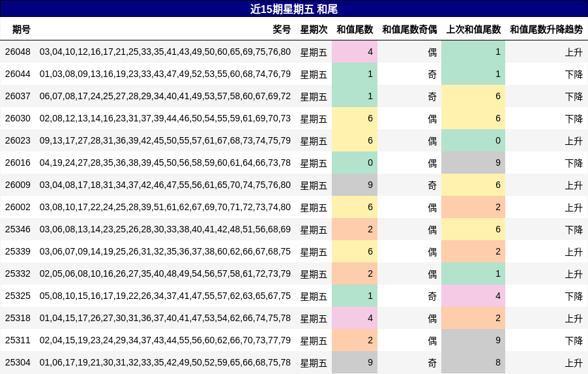This screenshot has width=588, height=374.
Task: Click 上次和值尾数 cell 9 in row 26016
Action: [473, 163]
